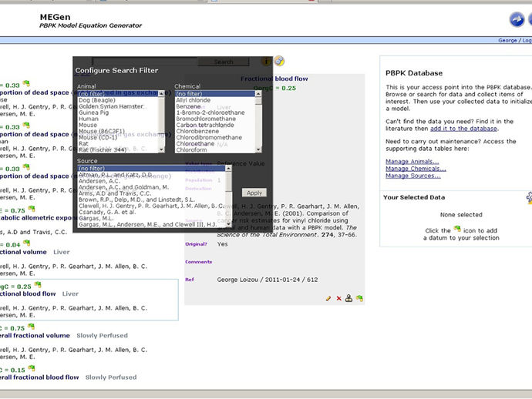Add datum using detail panel's green icon
This screenshot has height=399, width=532.
point(359,298)
